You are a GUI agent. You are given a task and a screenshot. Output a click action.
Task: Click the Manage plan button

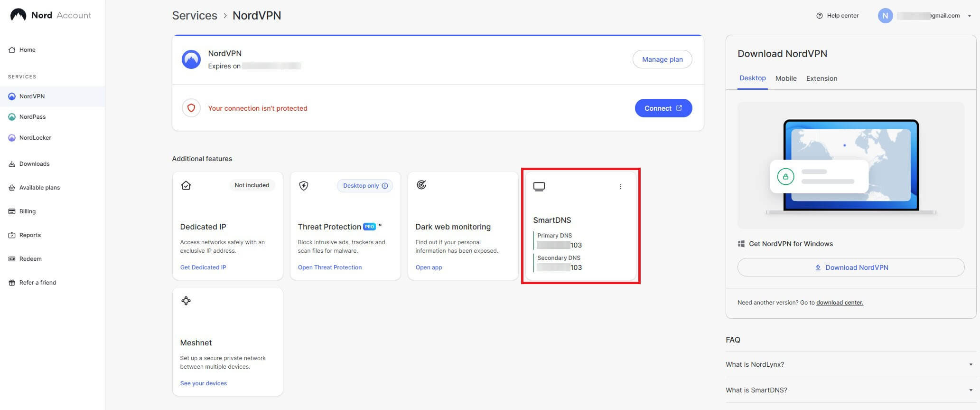point(663,59)
